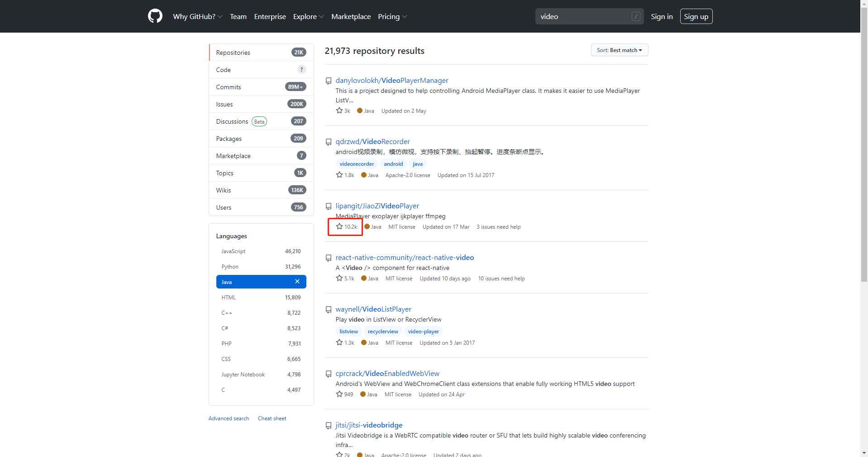This screenshot has width=868, height=457.
Task: Filter results by HTML language
Action: tap(261, 298)
